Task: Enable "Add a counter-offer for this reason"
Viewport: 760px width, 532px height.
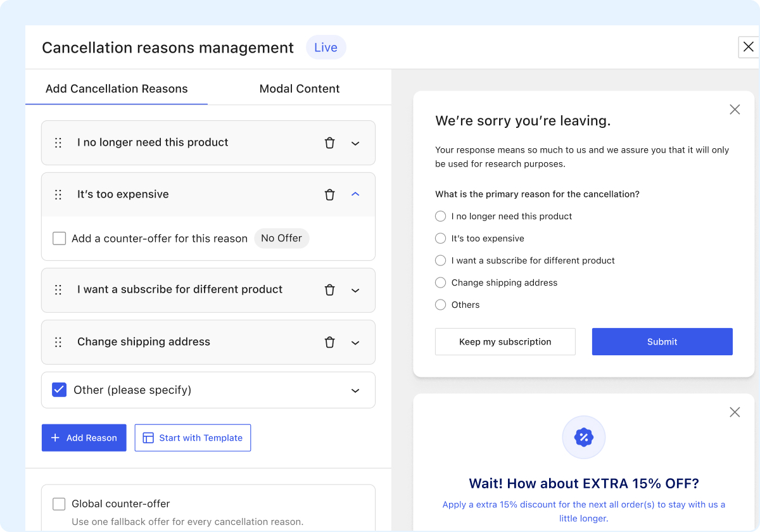Action: [59, 238]
